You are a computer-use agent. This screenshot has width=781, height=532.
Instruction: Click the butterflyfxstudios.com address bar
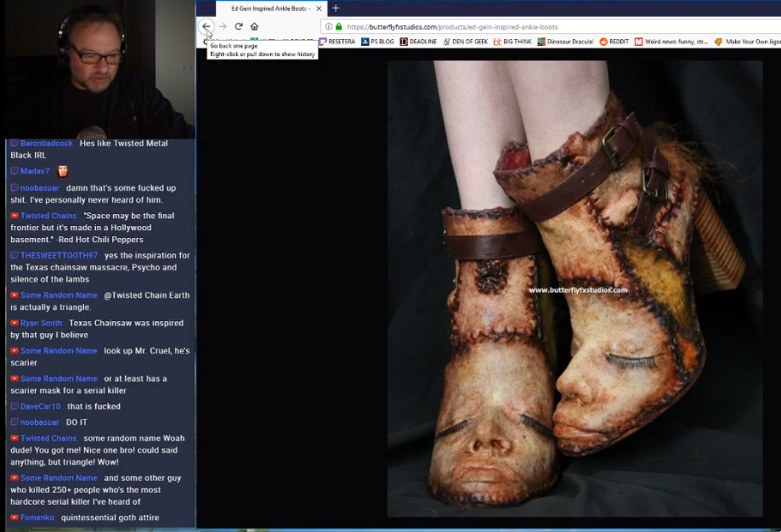tap(551, 27)
